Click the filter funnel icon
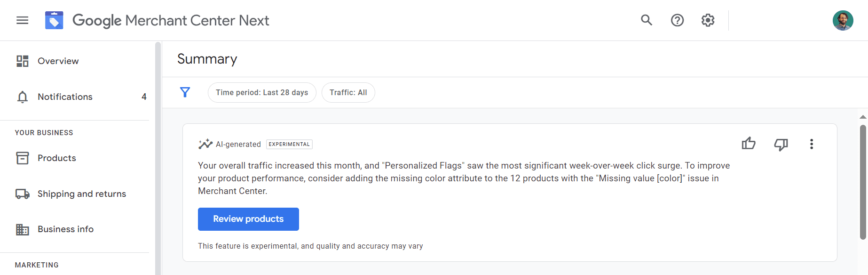 tap(185, 92)
